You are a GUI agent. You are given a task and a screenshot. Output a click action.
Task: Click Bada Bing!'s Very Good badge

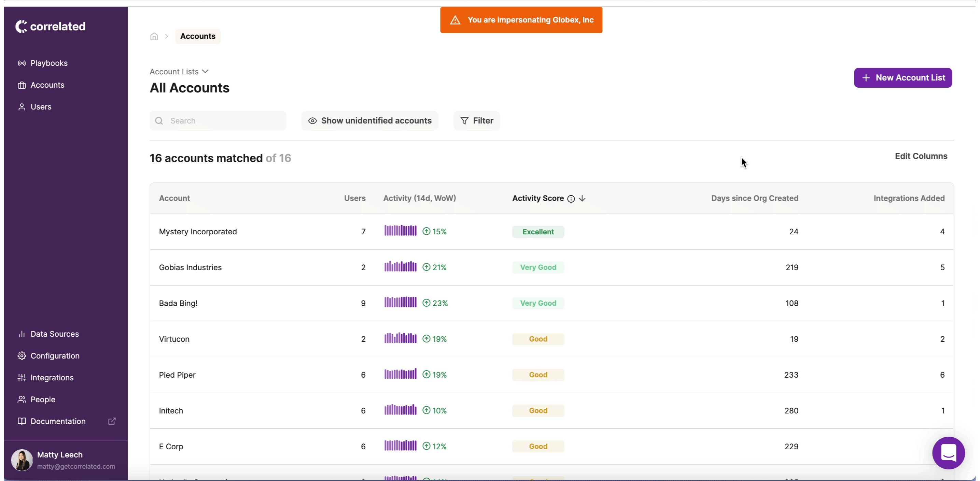[x=538, y=303]
